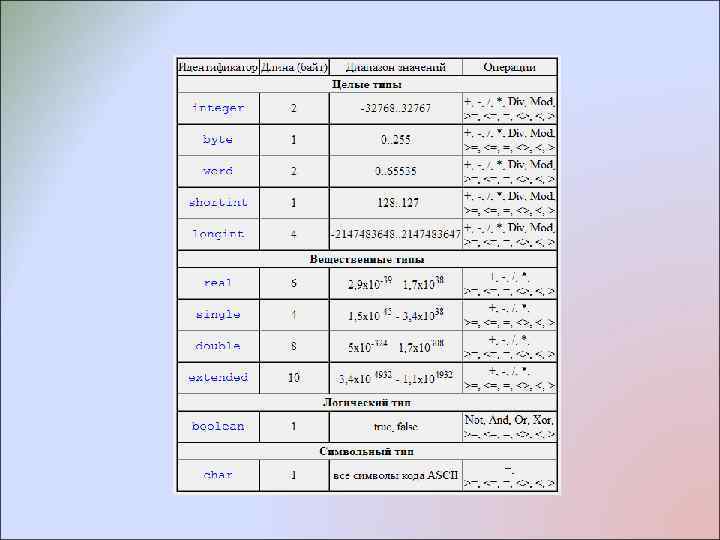
Task: Click the operations cell in byte row
Action: [509, 140]
